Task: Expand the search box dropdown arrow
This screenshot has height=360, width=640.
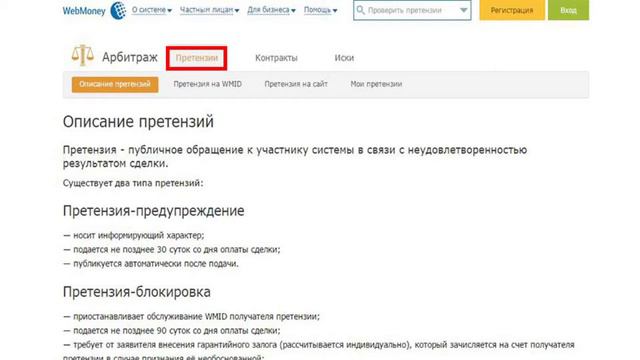Action: (x=464, y=10)
